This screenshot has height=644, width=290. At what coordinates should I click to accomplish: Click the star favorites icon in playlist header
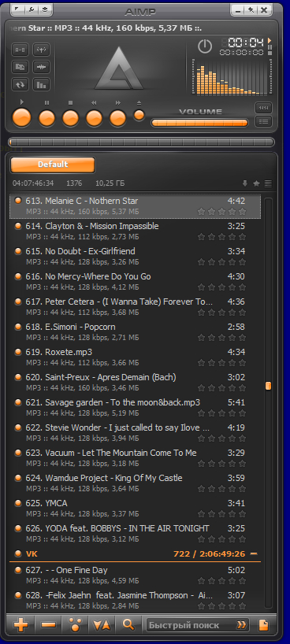(257, 183)
